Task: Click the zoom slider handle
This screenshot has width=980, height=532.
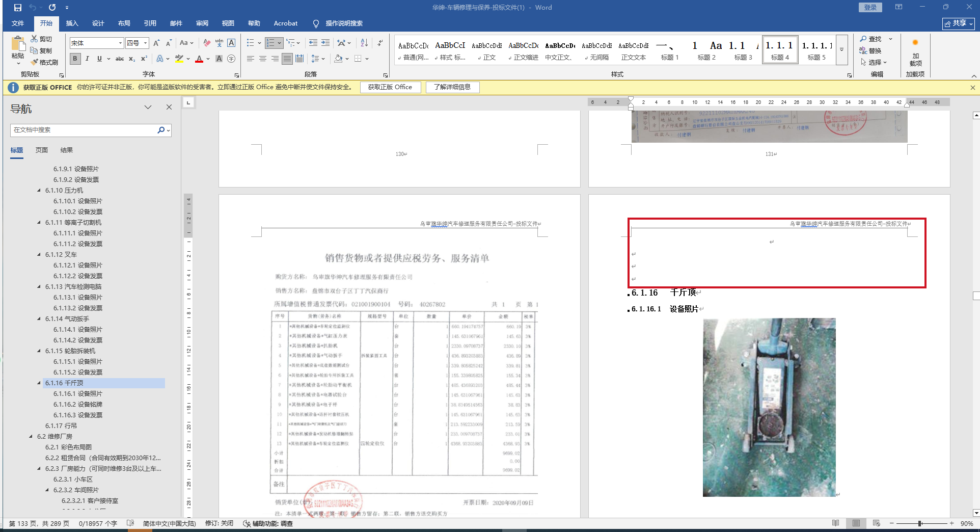Action: click(x=920, y=523)
